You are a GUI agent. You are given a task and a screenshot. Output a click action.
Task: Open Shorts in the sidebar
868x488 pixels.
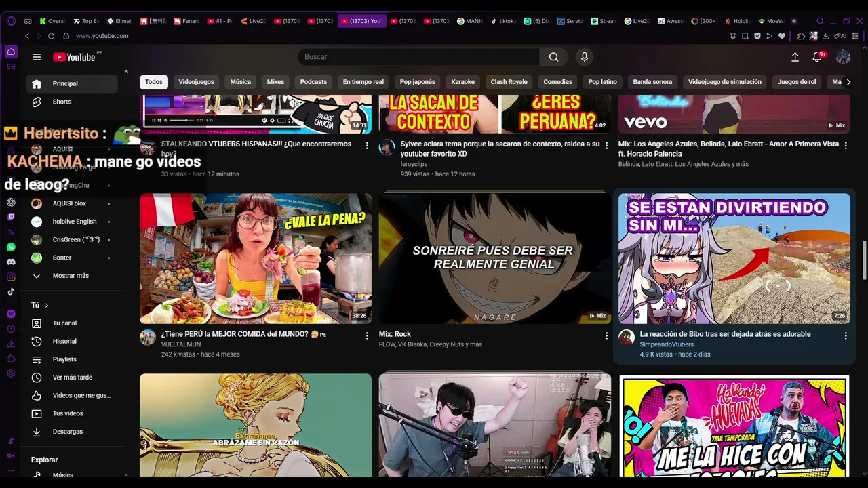(x=72, y=102)
